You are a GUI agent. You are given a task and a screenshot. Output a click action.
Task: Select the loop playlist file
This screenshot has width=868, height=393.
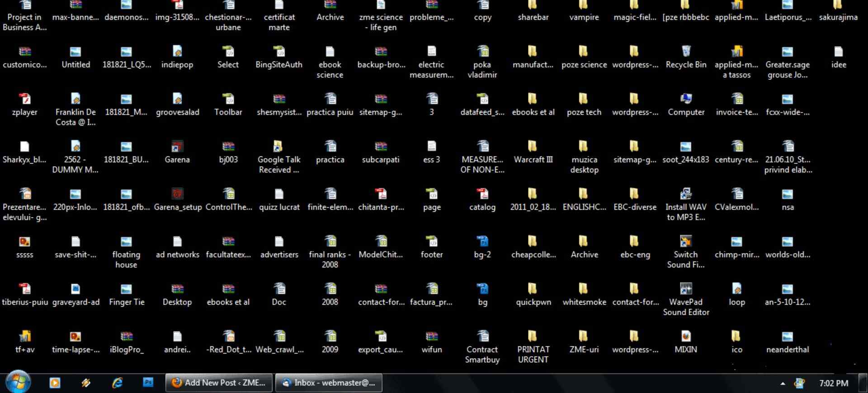pos(736,294)
